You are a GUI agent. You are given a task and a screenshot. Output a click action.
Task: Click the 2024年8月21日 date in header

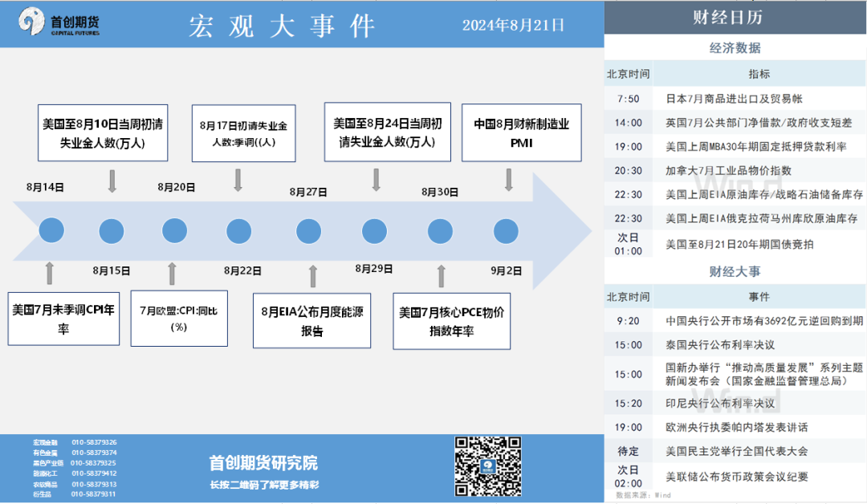[513, 25]
